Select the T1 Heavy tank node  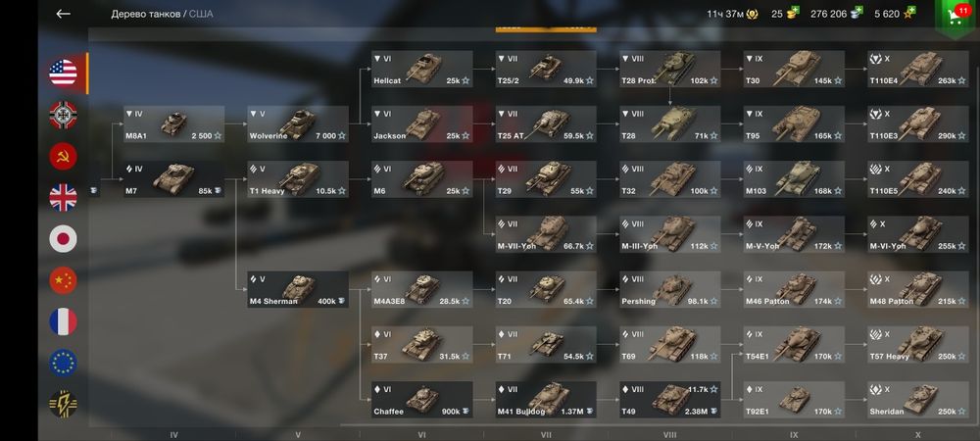pyautogui.click(x=298, y=179)
